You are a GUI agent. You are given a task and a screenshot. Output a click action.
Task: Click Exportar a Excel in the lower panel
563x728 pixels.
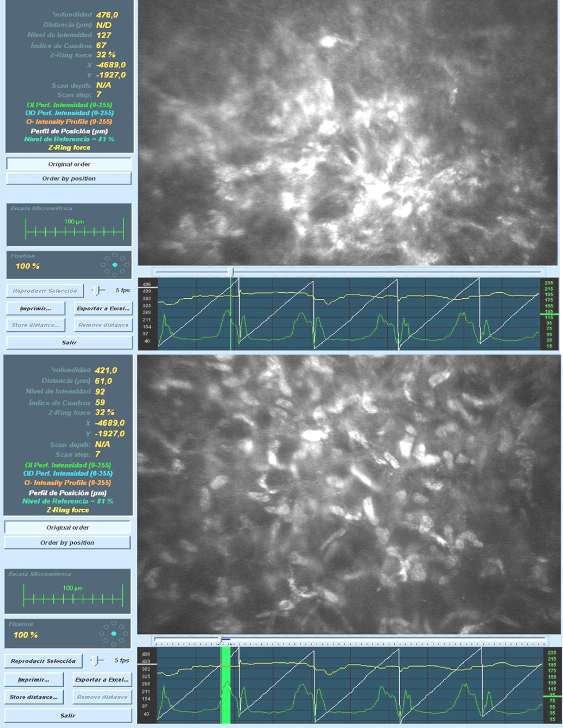coord(102,679)
